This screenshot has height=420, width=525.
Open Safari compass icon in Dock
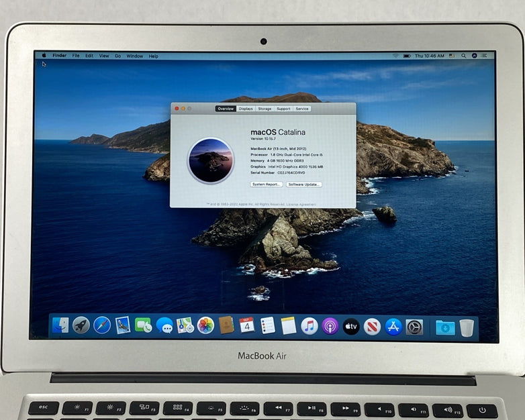[102, 325]
